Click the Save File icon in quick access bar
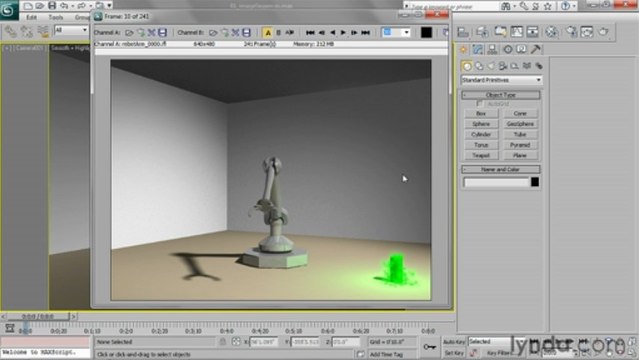639x360 pixels. [x=52, y=5]
